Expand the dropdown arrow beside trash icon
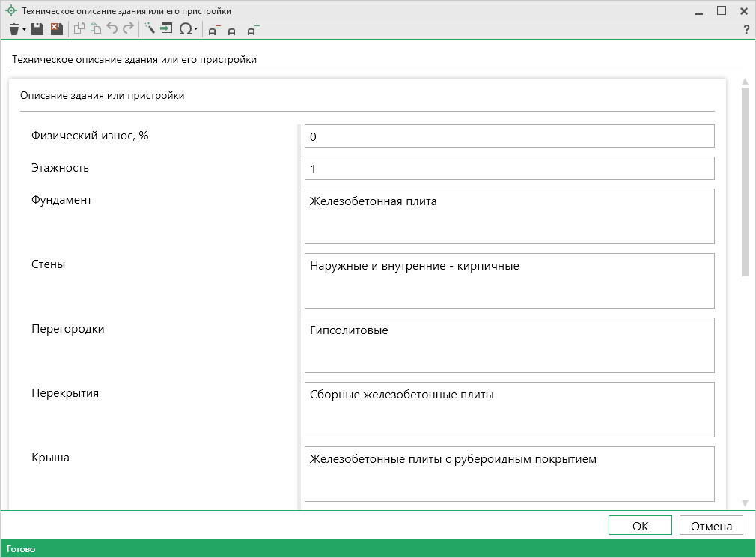 (x=25, y=30)
